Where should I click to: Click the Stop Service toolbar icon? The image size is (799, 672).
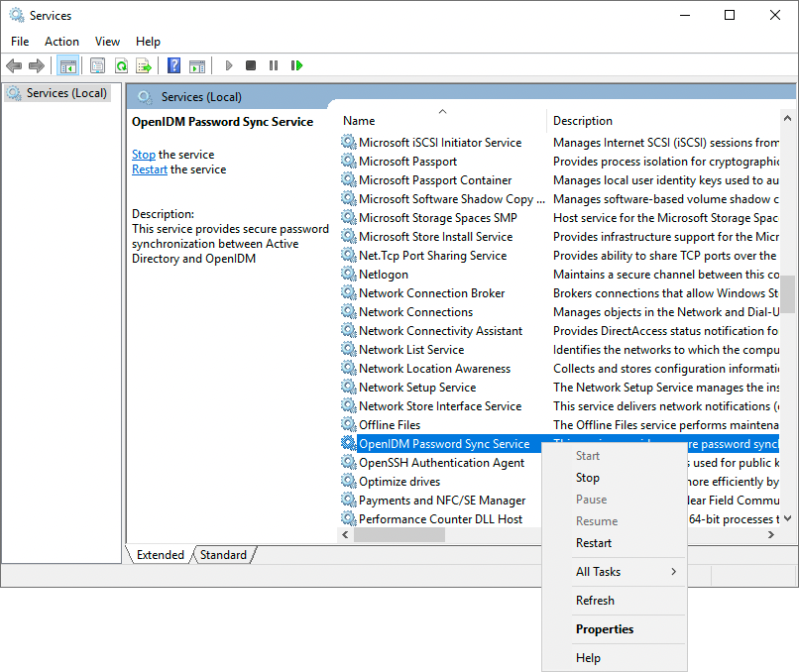pyautogui.click(x=251, y=65)
